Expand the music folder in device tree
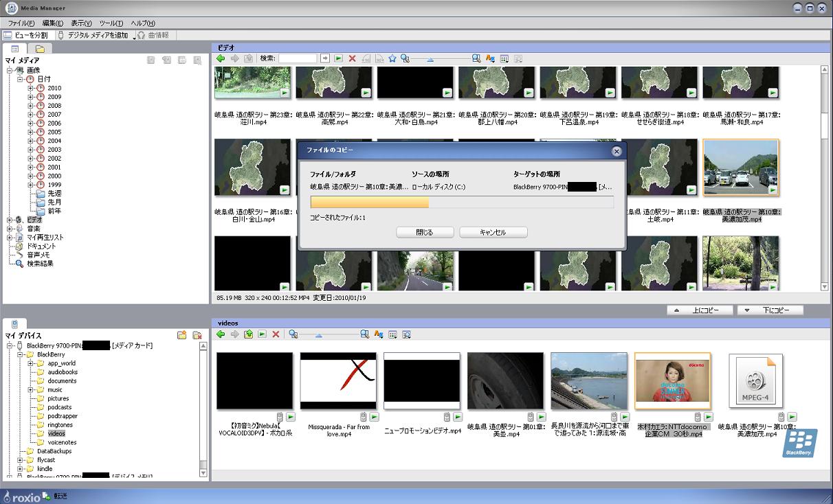This screenshot has height=504, width=833. coord(30,390)
